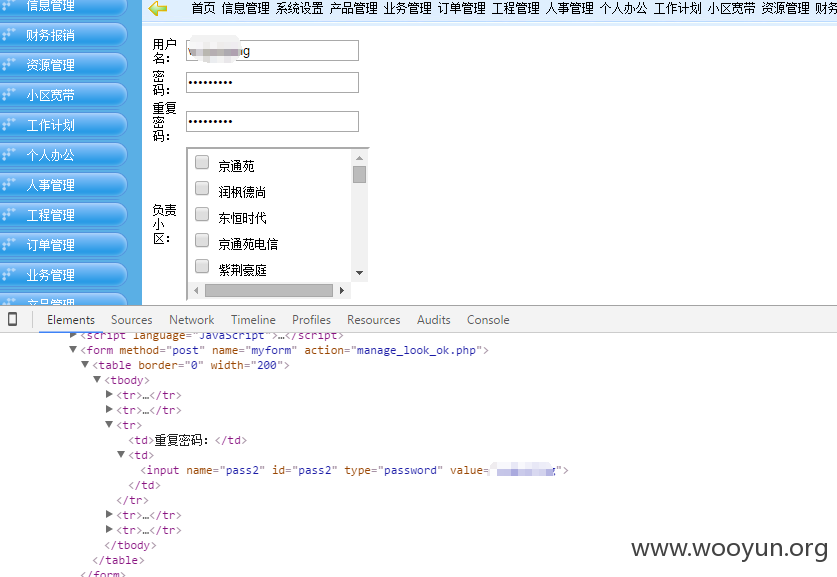Open 个人办公 in the top menu
Viewport: 837px width, 577px height.
tap(623, 9)
